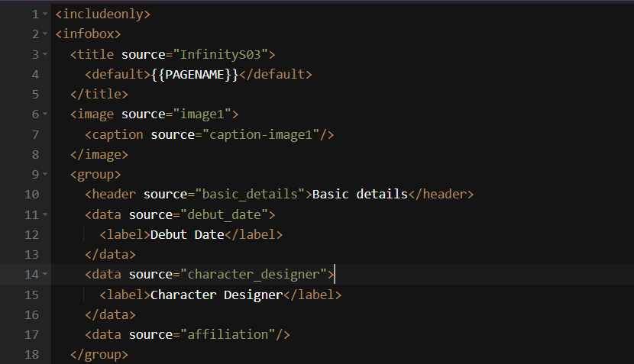634x364 pixels.
Task: Click the "affiliation" attribute value
Action: pyautogui.click(x=228, y=334)
